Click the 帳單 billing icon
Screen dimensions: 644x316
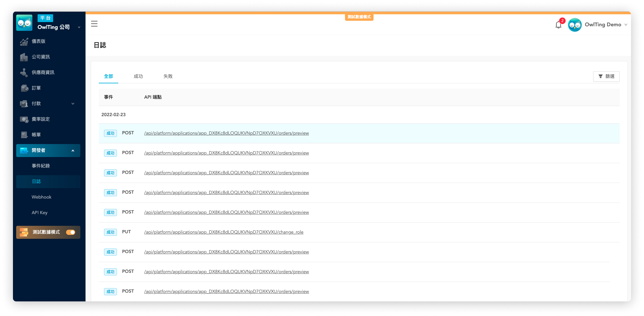tap(24, 135)
